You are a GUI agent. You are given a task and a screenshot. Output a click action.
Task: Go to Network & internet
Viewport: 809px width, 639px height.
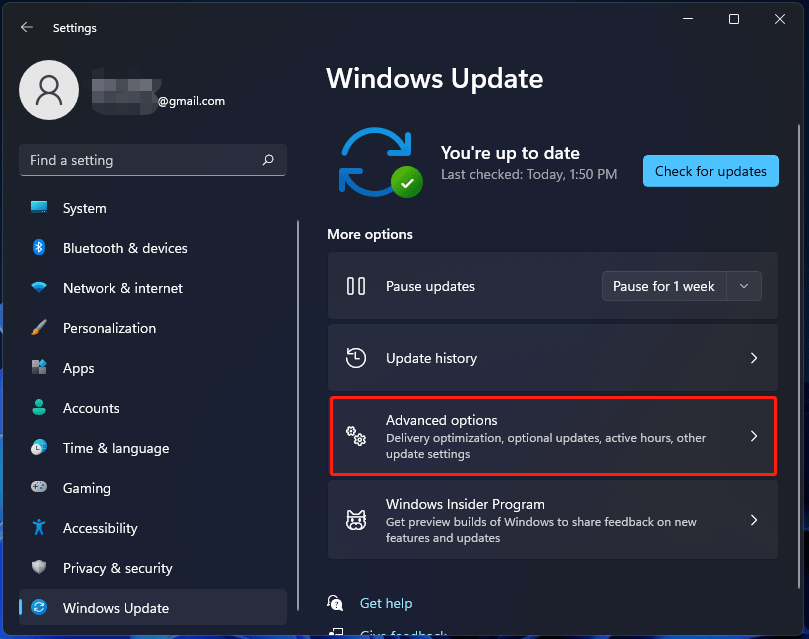point(153,288)
